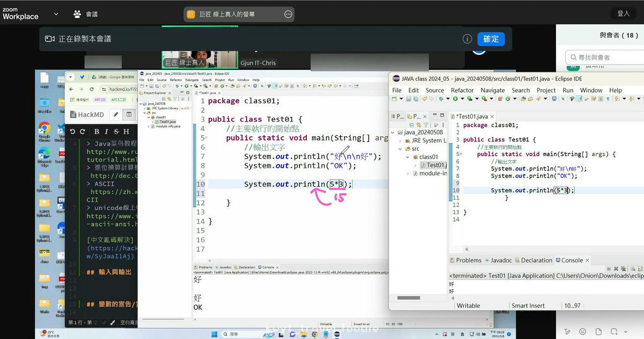Click the 尋找與會者 participant search field
The height and width of the screenshot is (339, 644).
click(x=604, y=57)
